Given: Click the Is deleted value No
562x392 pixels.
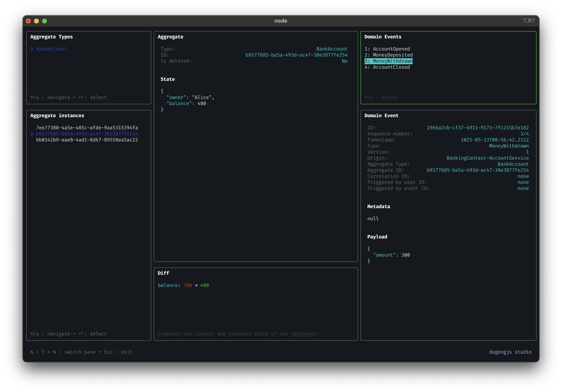Looking at the screenshot, I should [345, 61].
